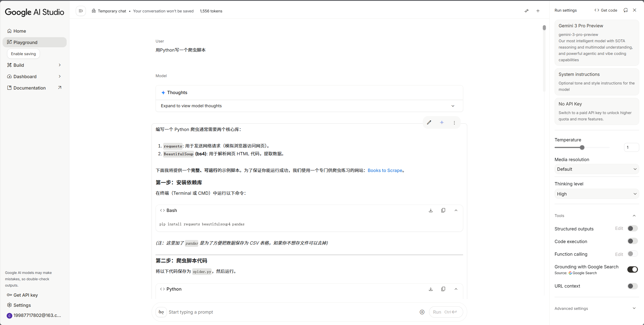
Task: Select the edit pencil icon on model response
Action: [429, 122]
